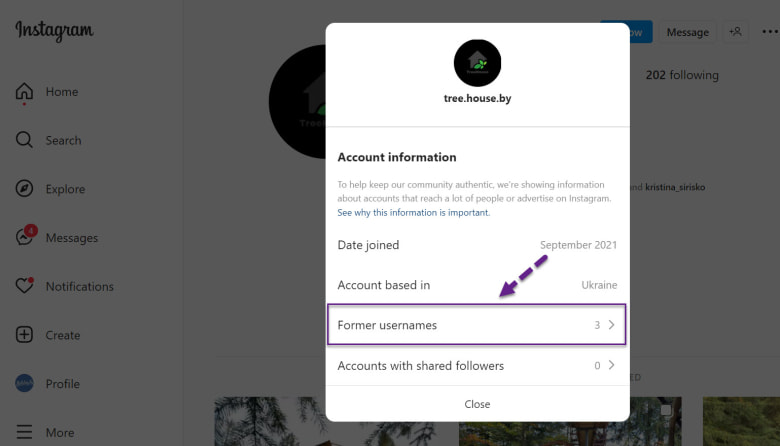The image size is (780, 446).
Task: Click the add-person suggestion icon
Action: (735, 32)
